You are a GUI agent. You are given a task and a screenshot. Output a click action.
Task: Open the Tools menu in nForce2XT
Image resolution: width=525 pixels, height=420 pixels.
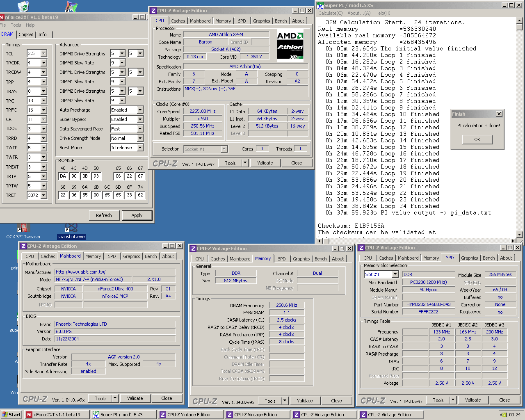[x=16, y=25]
